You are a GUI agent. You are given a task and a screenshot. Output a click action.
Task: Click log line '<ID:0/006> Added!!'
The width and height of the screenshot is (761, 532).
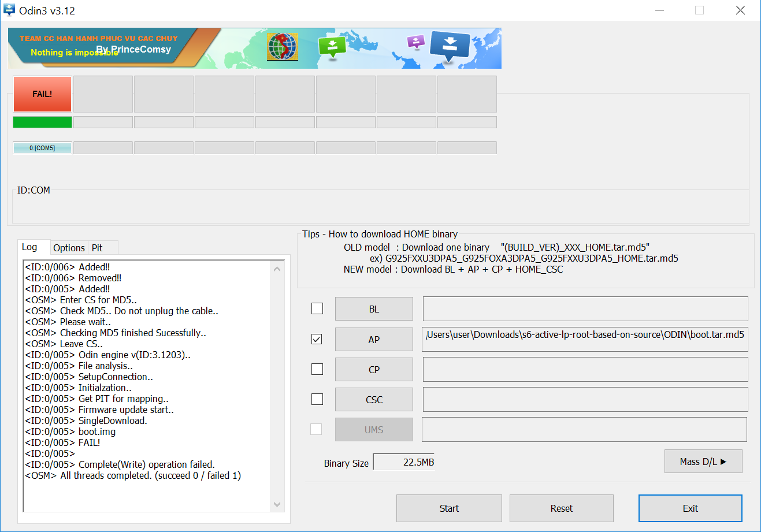coord(68,267)
